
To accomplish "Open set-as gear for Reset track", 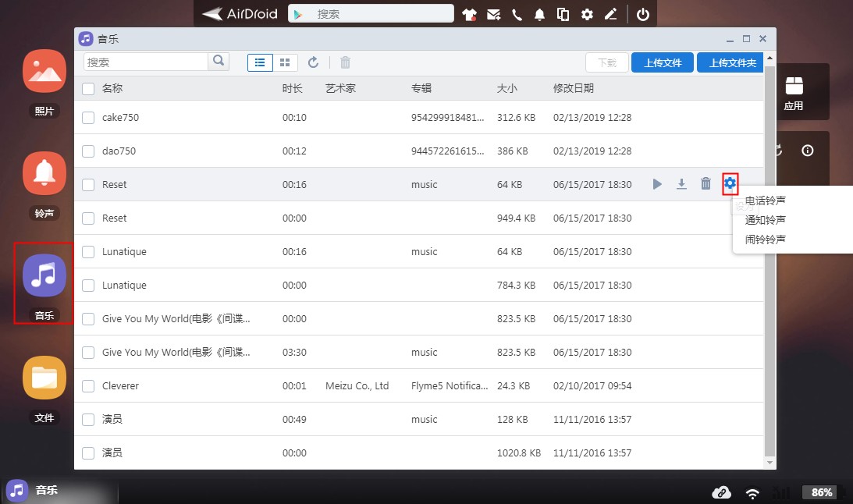I will pyautogui.click(x=730, y=184).
